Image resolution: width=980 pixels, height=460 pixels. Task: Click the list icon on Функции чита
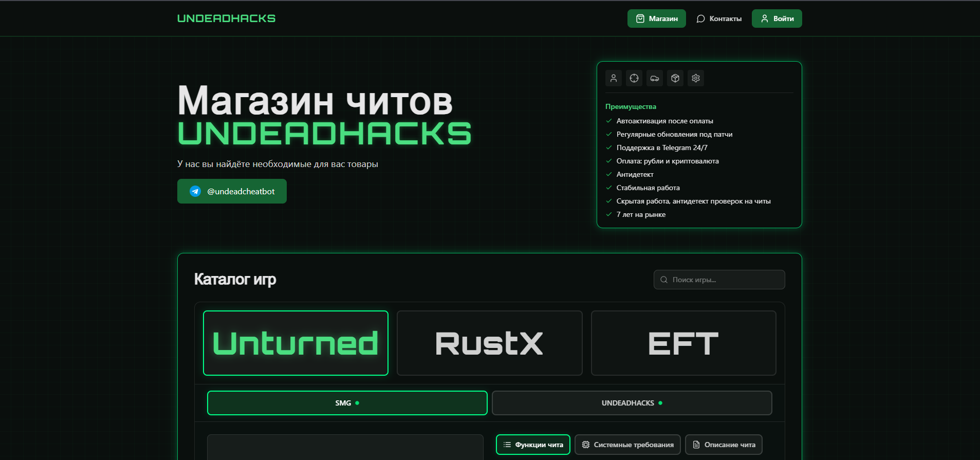(x=507, y=445)
